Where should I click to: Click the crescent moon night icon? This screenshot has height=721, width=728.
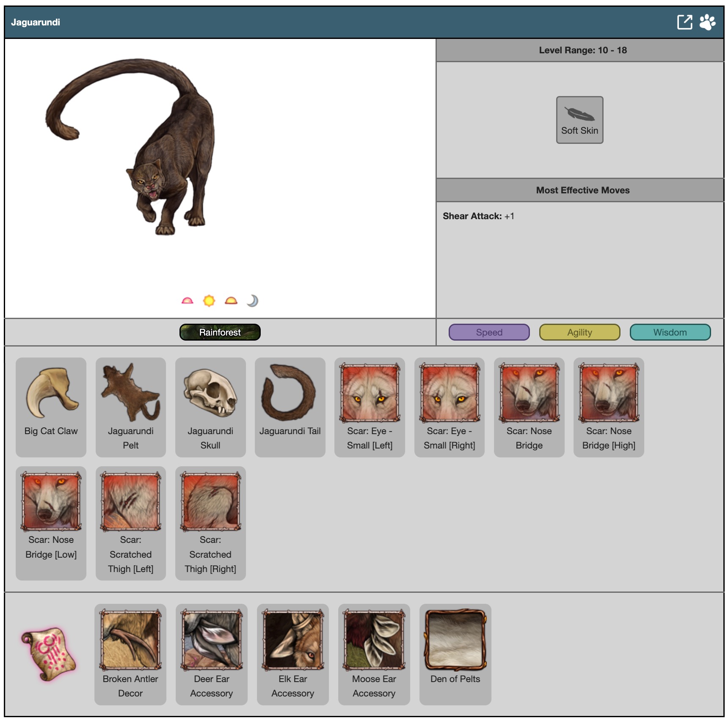252,301
